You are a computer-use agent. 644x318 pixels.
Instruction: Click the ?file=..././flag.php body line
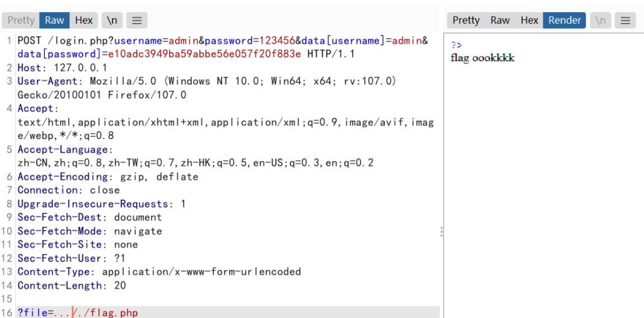78,312
